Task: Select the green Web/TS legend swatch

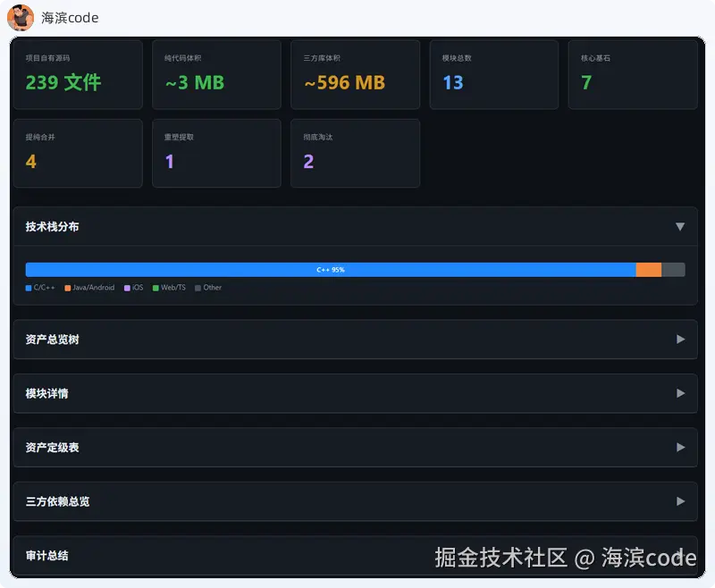Action: (x=154, y=288)
